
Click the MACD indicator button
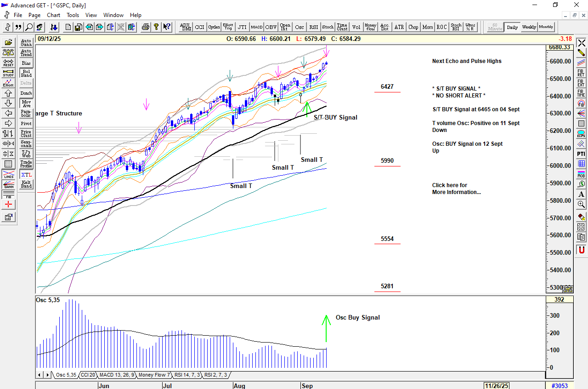point(256,27)
